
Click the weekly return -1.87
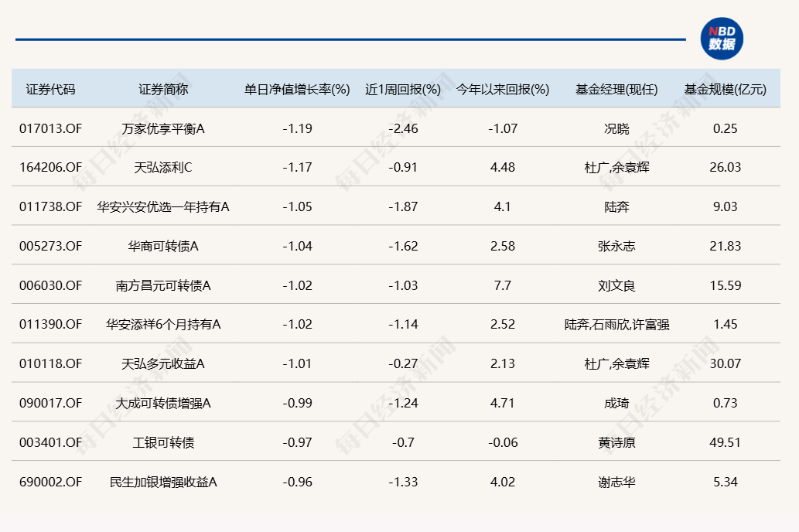coord(403,206)
